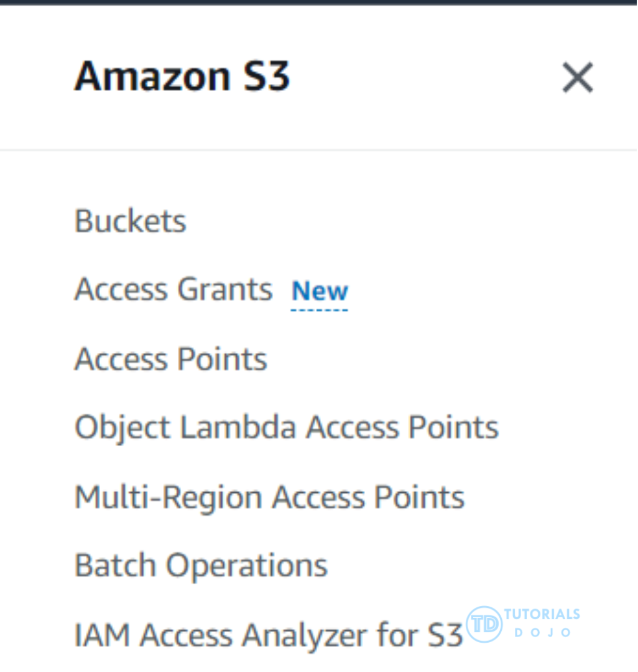Click the TD circle watermark logo
638x672 pixels.
click(x=484, y=624)
